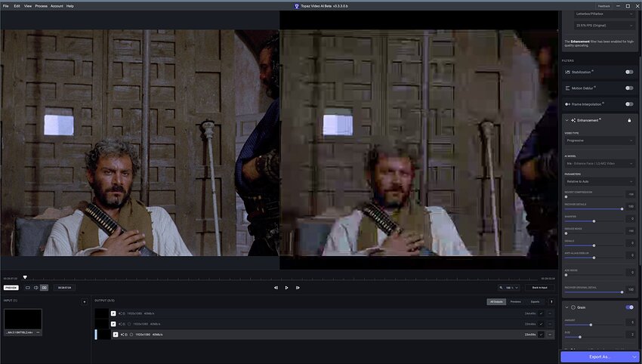Add input video with plus button
The width and height of the screenshot is (642, 364).
pos(85,302)
